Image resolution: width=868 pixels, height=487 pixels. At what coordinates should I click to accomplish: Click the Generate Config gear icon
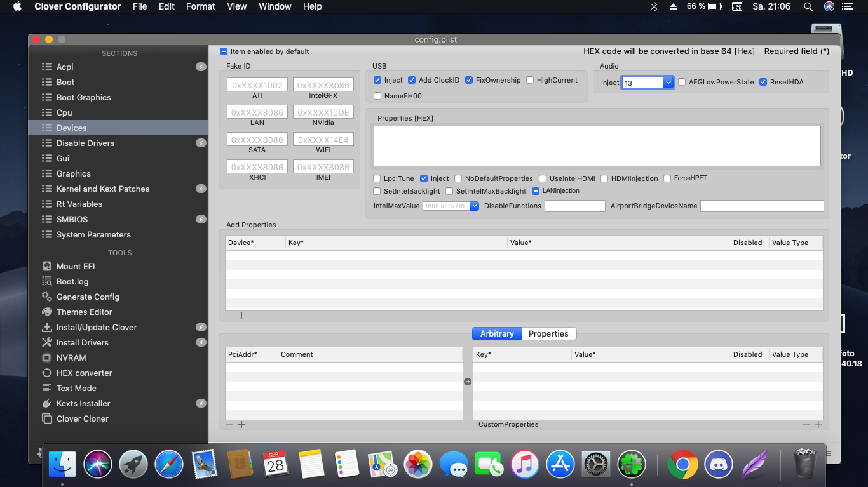pos(46,297)
